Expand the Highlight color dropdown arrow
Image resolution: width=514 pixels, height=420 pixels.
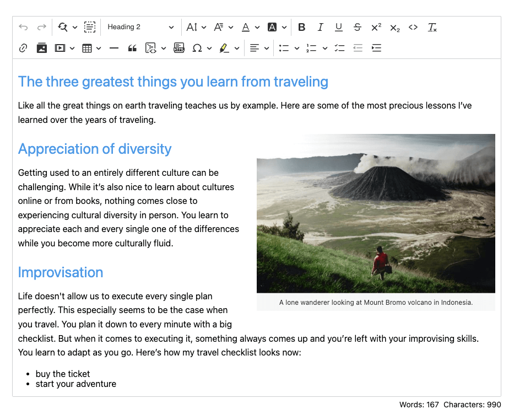point(237,49)
